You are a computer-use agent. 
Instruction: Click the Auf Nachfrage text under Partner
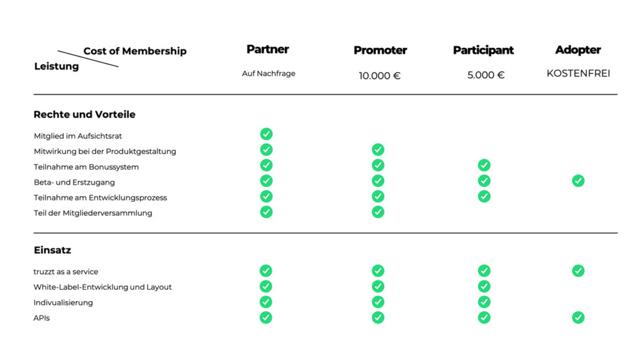tap(269, 74)
